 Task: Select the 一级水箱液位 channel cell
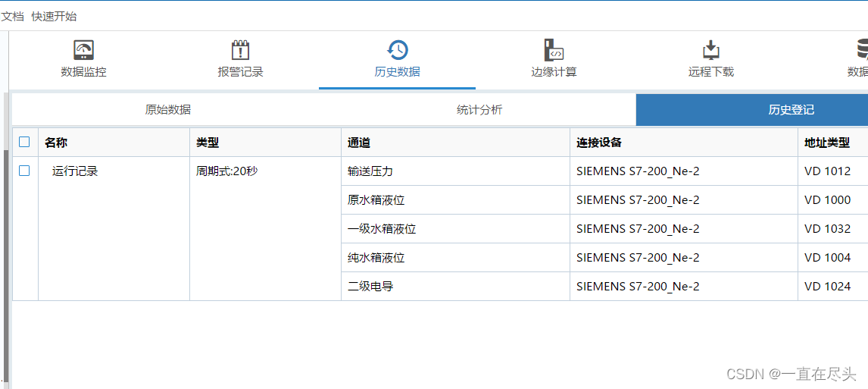[456, 229]
